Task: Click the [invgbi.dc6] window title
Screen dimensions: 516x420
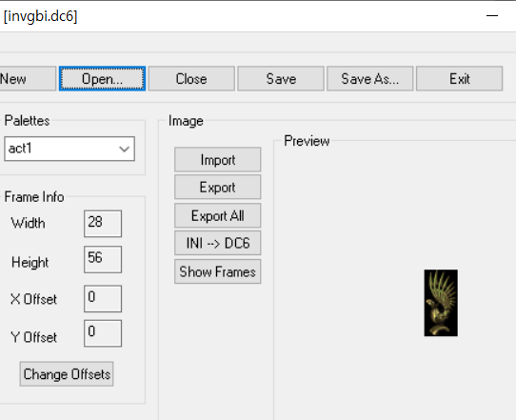Action: [x=40, y=16]
